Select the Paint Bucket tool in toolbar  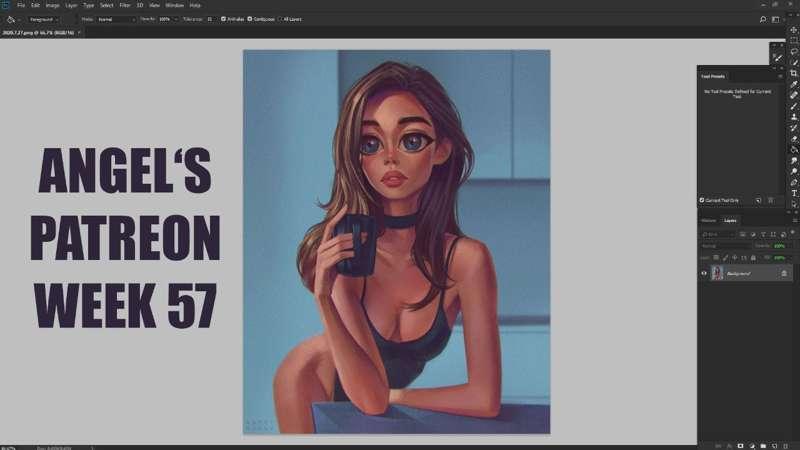[x=794, y=149]
